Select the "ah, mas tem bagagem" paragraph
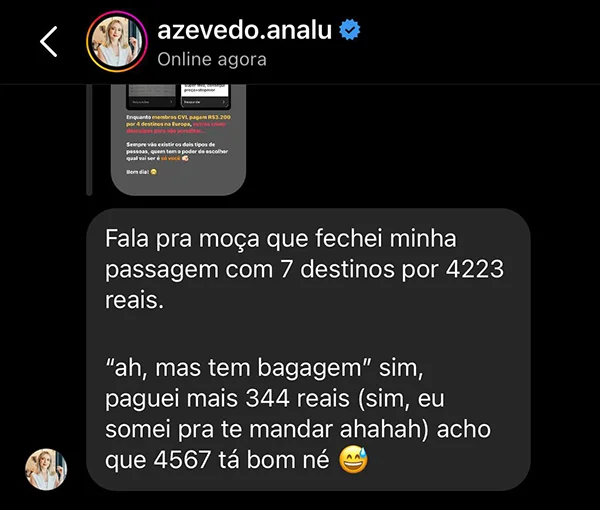Screen dimensions: 600x510 (298, 414)
